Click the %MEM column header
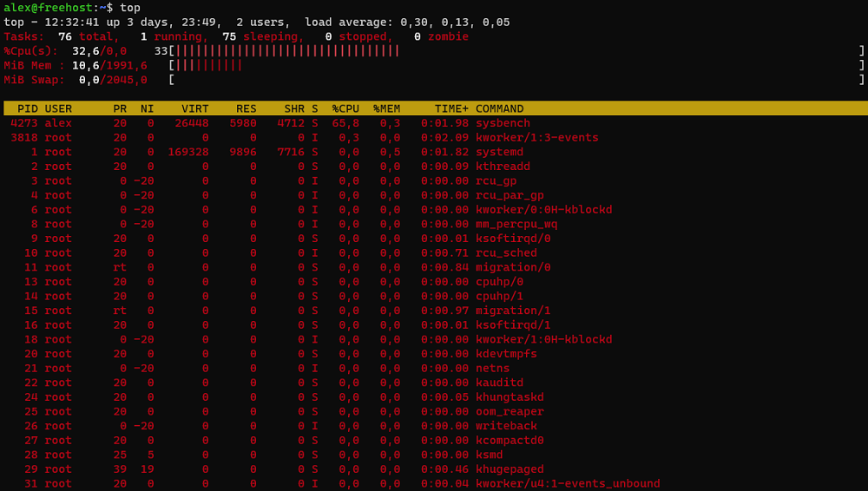 click(387, 108)
